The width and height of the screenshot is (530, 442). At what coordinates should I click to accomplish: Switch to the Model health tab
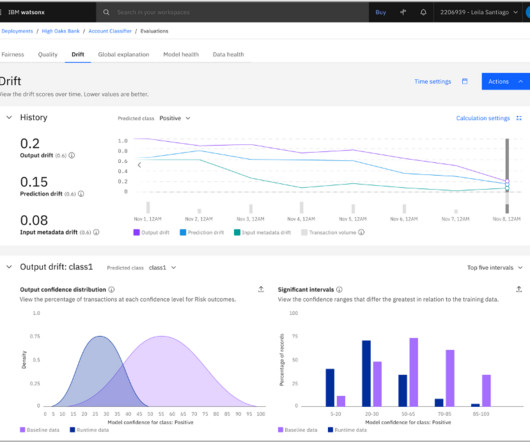181,54
